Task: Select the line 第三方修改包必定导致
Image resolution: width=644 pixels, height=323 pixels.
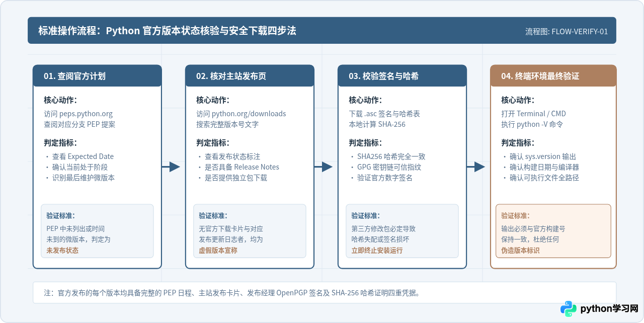Action: point(383,229)
